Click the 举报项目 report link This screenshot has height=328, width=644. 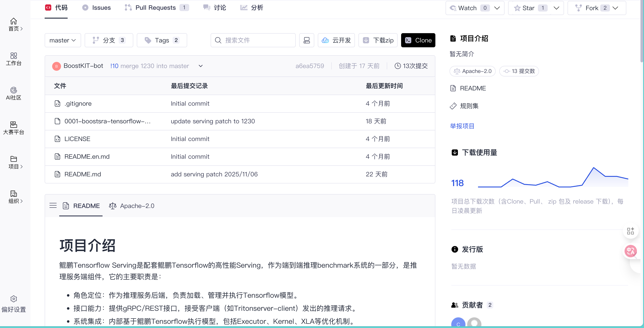pyautogui.click(x=462, y=126)
